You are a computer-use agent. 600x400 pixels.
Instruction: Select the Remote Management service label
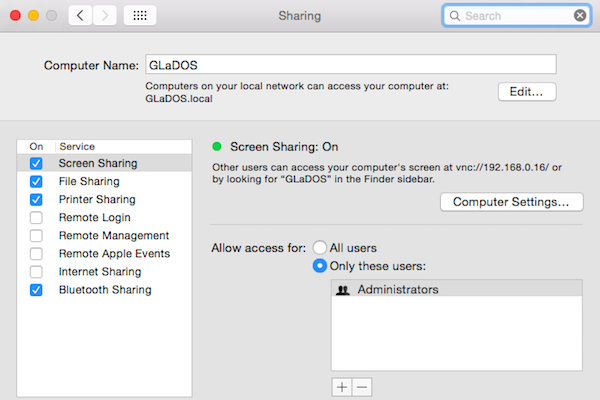(x=114, y=235)
